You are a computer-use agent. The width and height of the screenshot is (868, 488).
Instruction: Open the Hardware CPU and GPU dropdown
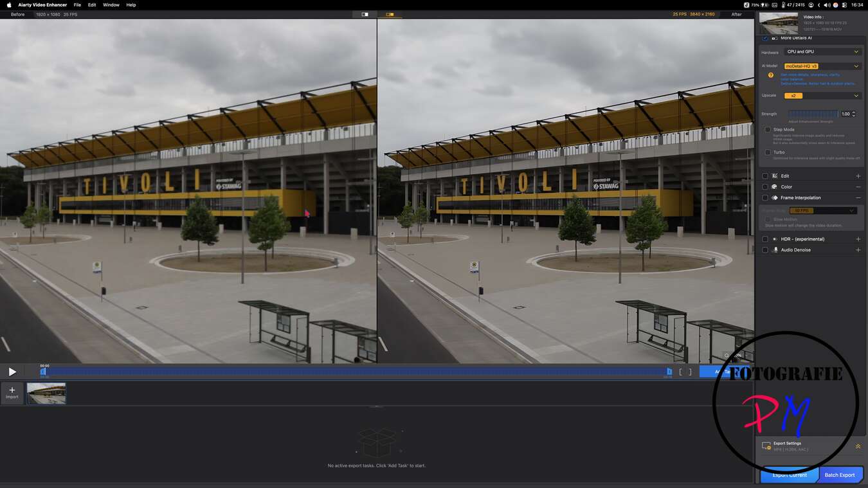tap(822, 51)
